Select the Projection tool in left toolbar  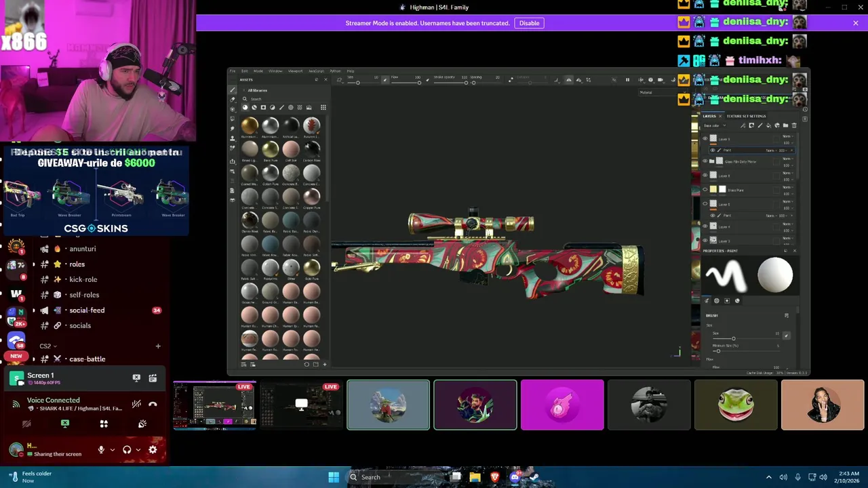[232, 109]
